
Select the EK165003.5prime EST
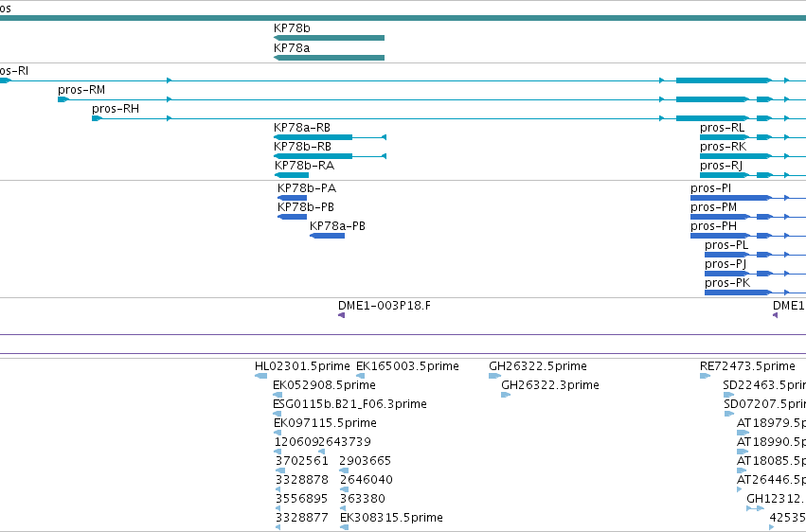[360, 376]
